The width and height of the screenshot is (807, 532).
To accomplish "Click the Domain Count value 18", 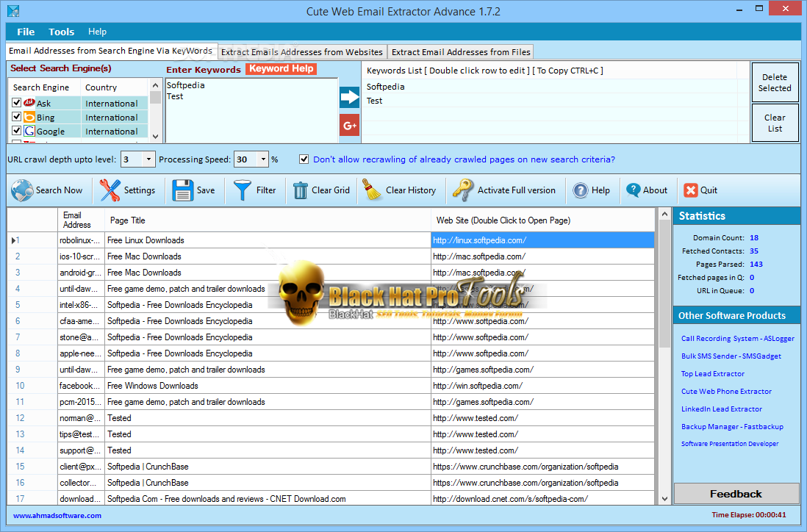I will click(x=754, y=237).
